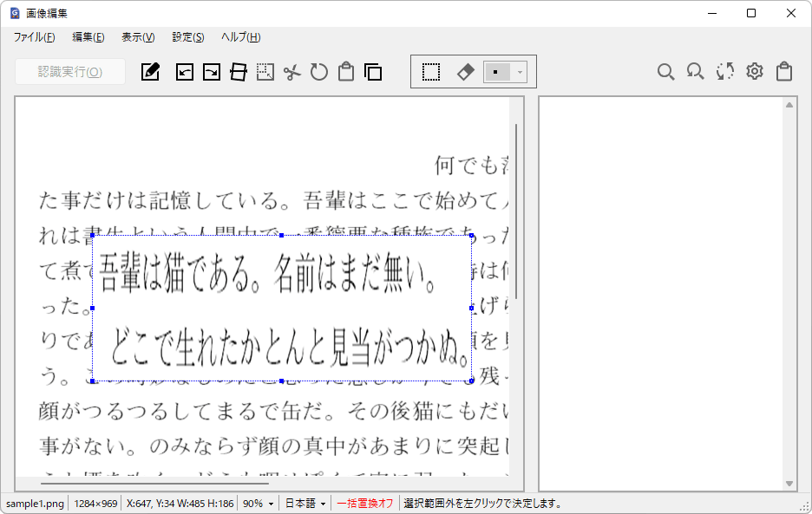Open the ファイル(F) menu
Image resolution: width=812 pixels, height=514 pixels.
[x=34, y=36]
